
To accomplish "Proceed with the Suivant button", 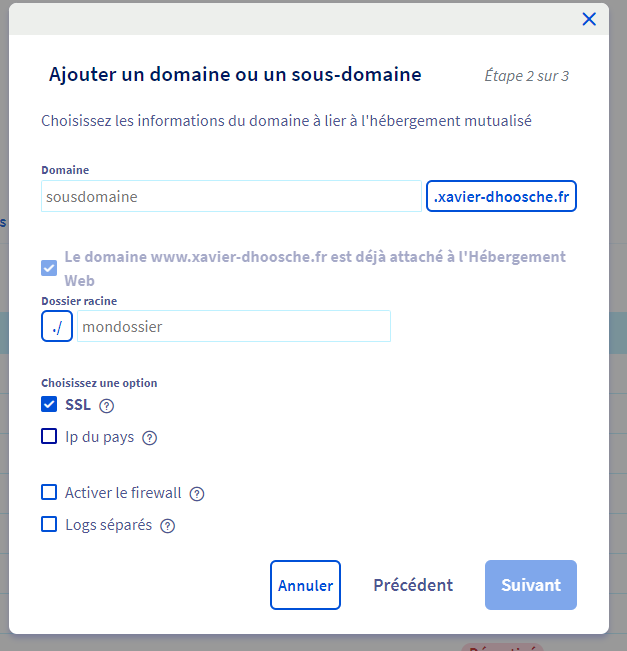I will tap(531, 585).
